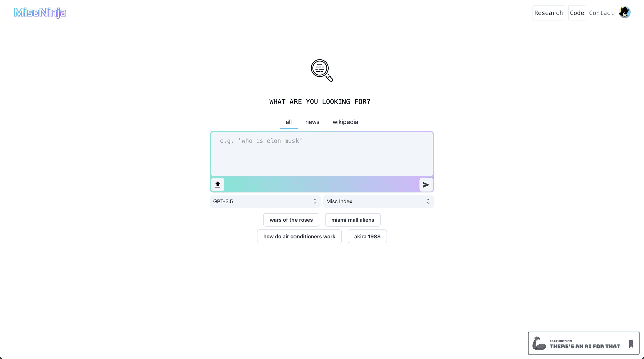Click the bookmark icon on featured badge
The height and width of the screenshot is (359, 644).
[x=631, y=344]
